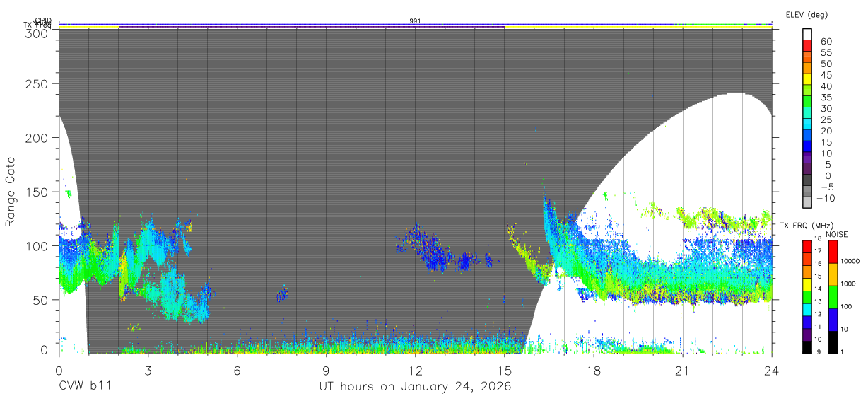Image resolution: width=868 pixels, height=401 pixels.
Task: Click the cyan swatch in the TX FRQ colorbar
Action: tap(807, 308)
